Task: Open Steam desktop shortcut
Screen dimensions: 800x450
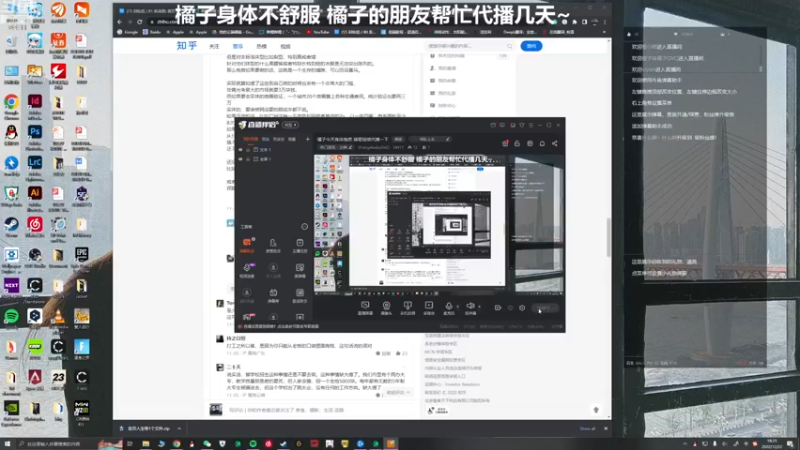Action: [x=11, y=228]
